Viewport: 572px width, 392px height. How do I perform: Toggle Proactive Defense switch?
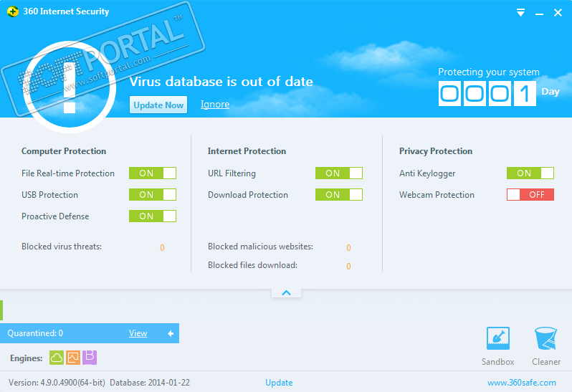tap(153, 216)
